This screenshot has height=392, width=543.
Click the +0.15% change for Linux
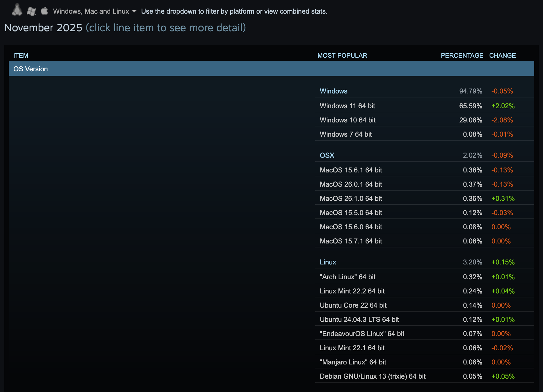coord(503,262)
